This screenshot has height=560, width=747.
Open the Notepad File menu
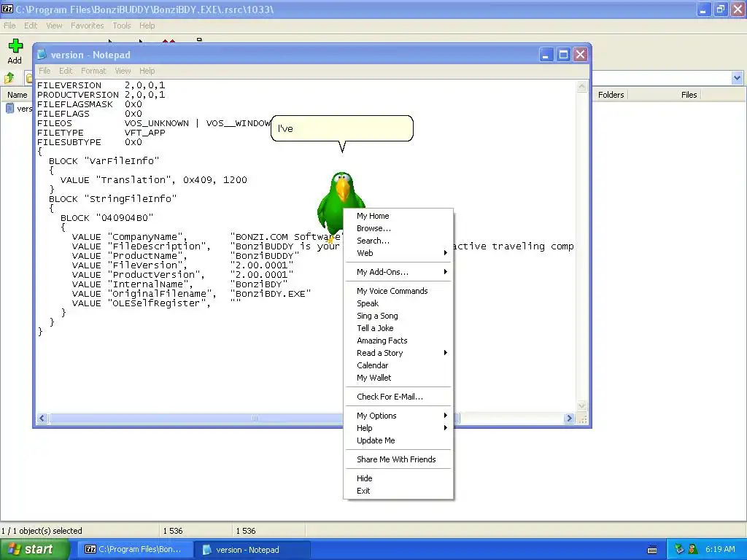pyautogui.click(x=44, y=71)
